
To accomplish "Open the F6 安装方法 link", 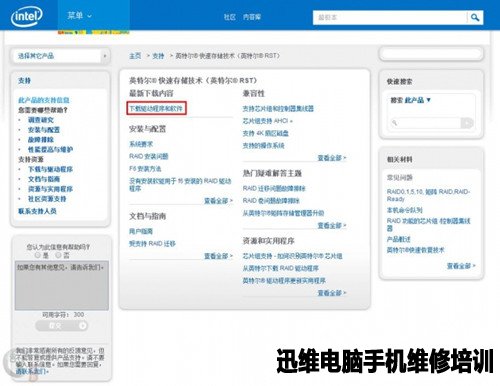I will (x=145, y=169).
